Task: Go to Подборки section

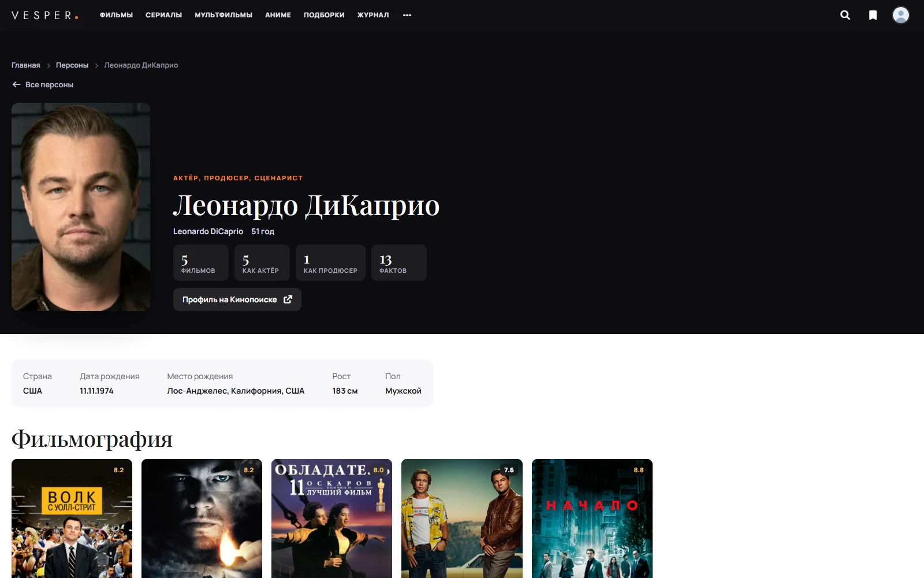Action: click(324, 15)
